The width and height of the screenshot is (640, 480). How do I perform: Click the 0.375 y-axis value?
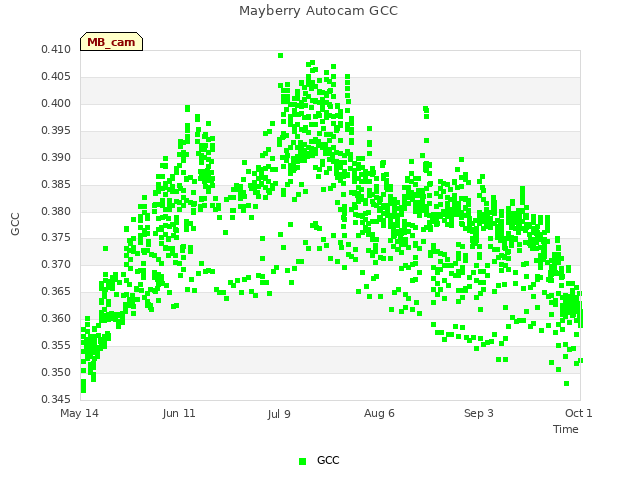[x=56, y=237]
